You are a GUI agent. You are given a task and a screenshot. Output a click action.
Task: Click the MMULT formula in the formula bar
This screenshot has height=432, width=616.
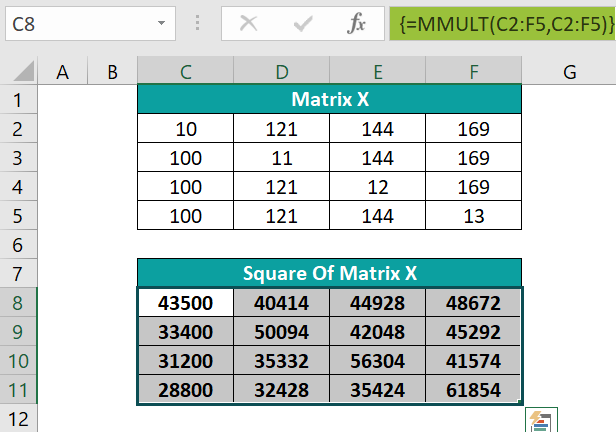coord(502,24)
